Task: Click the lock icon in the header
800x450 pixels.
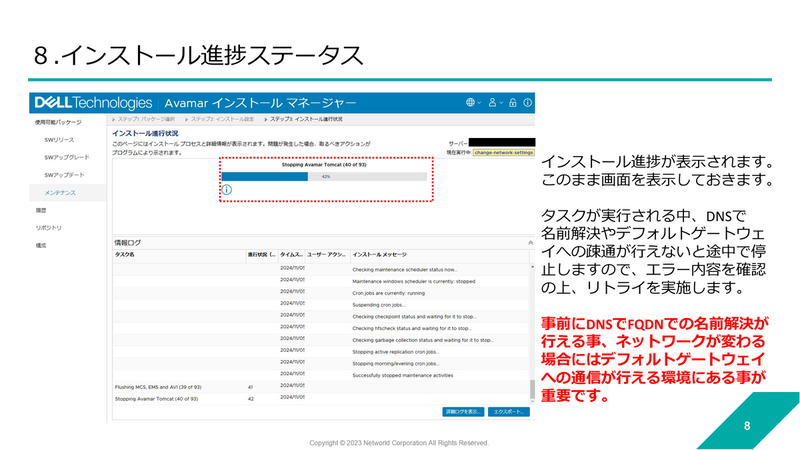Action: click(513, 103)
